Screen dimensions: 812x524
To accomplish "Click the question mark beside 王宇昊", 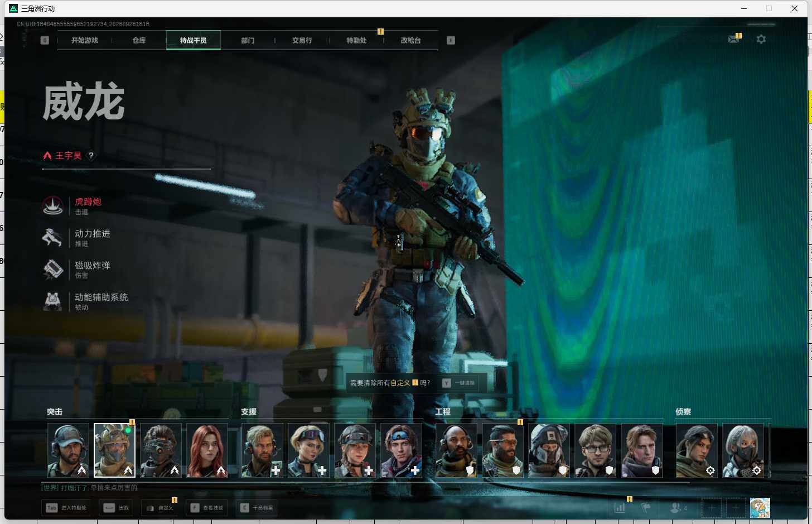I will 91,156.
